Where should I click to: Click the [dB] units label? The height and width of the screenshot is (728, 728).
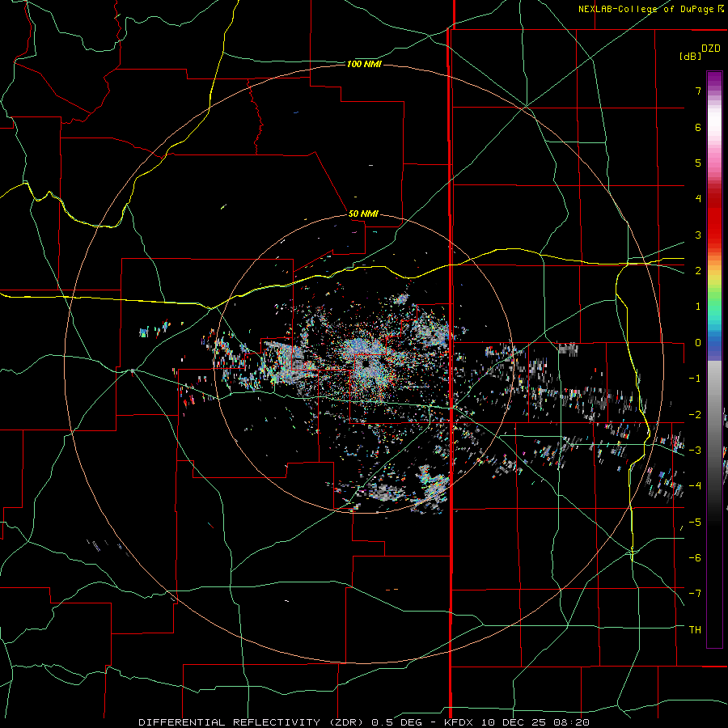(691, 56)
